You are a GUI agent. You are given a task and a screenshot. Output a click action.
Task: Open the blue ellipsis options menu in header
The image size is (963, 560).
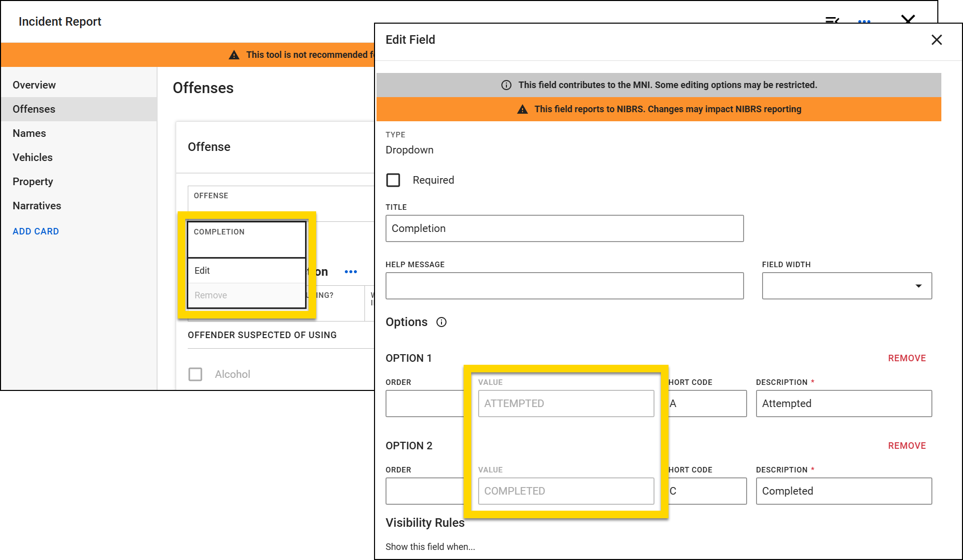pos(864,21)
